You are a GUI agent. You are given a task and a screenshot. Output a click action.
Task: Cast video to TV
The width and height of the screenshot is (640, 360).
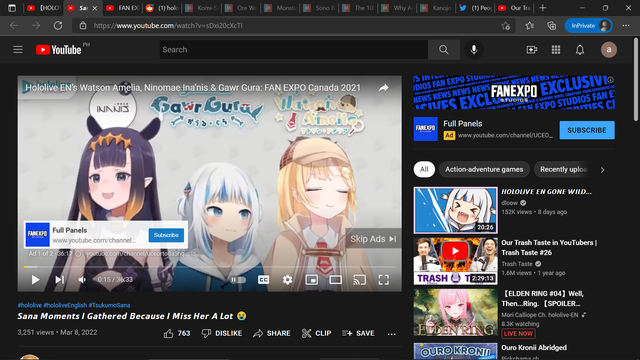[x=359, y=280]
